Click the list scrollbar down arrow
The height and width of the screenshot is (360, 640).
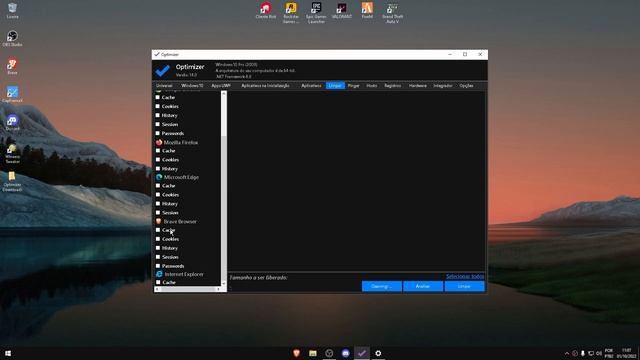pyautogui.click(x=224, y=283)
